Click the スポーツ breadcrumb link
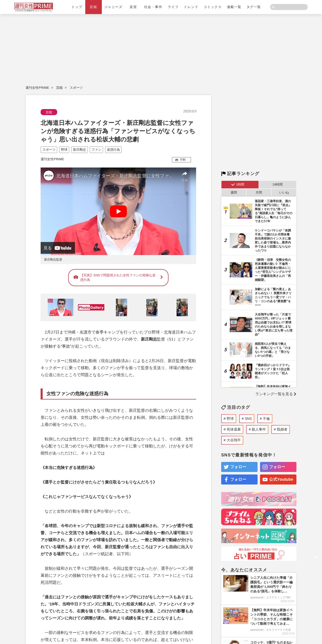This screenshot has width=322, height=644. 76,88
